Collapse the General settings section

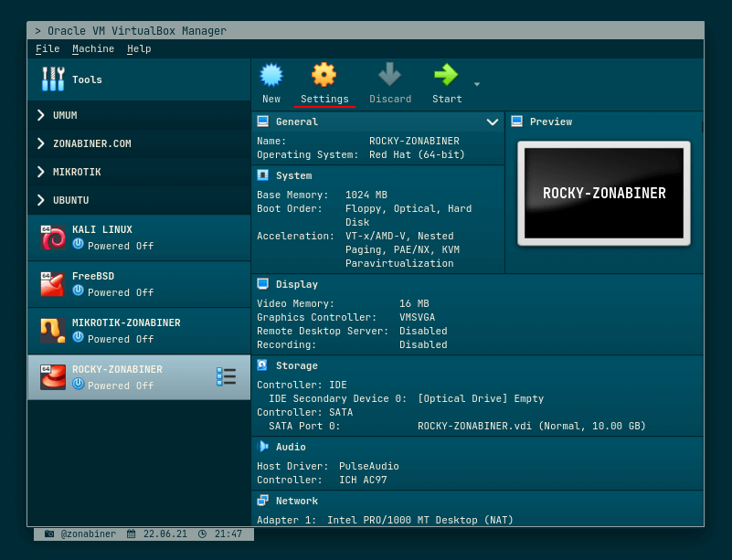coord(492,122)
